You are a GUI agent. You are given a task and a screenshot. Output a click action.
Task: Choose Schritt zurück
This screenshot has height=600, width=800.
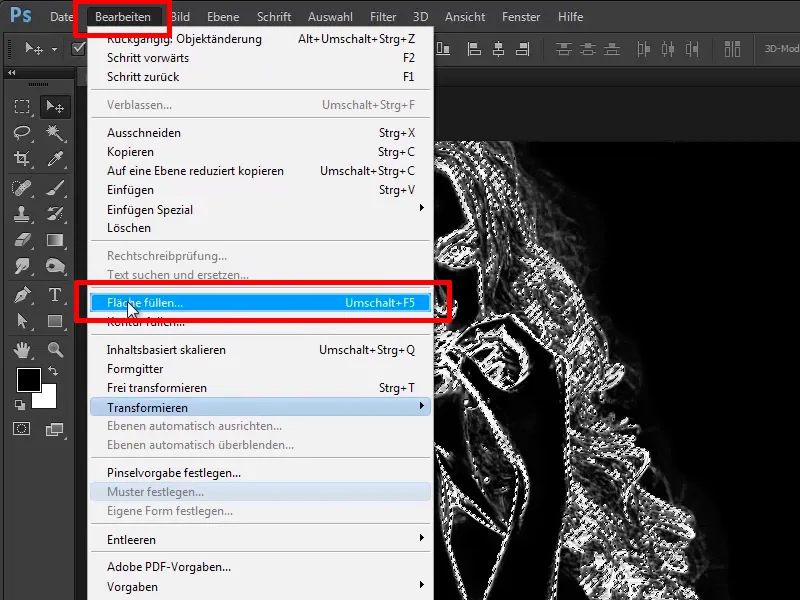tap(260, 77)
